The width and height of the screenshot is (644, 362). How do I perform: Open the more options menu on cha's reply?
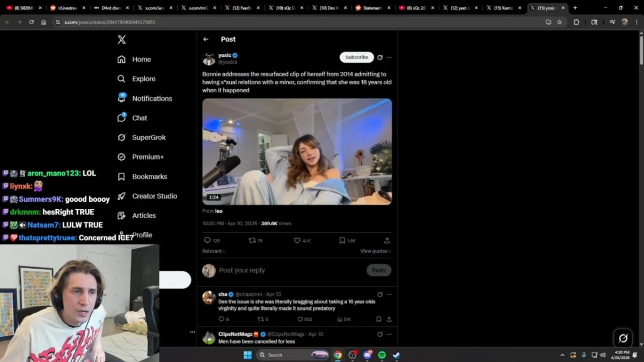tap(390, 294)
